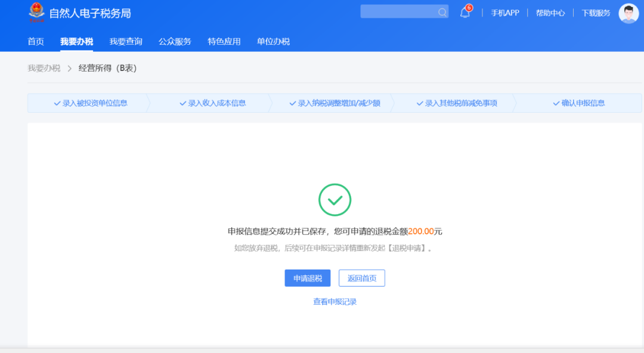Open the 单位办税 menu item
Viewport: 644px width, 353px height.
(273, 41)
